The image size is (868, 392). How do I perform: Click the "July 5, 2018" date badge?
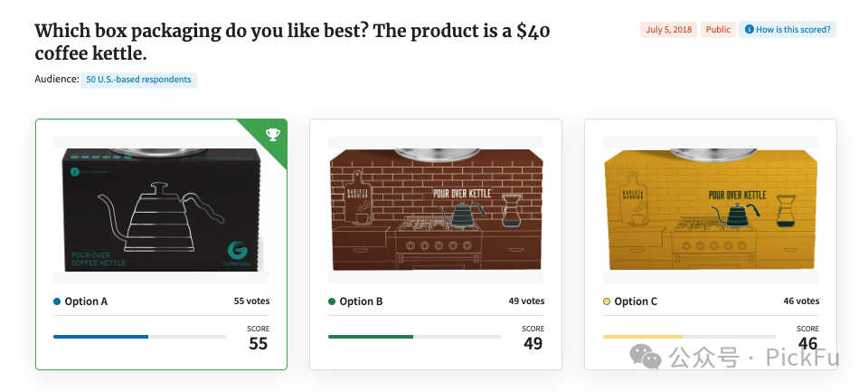click(667, 30)
